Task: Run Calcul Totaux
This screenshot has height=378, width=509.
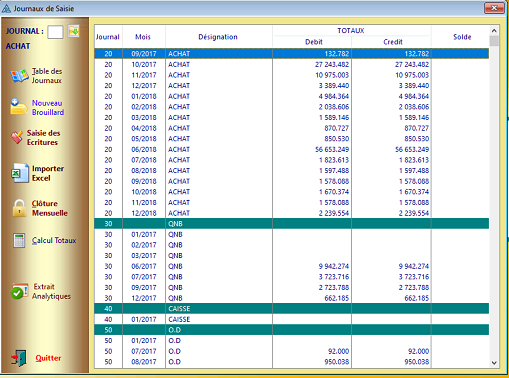Action: point(54,240)
